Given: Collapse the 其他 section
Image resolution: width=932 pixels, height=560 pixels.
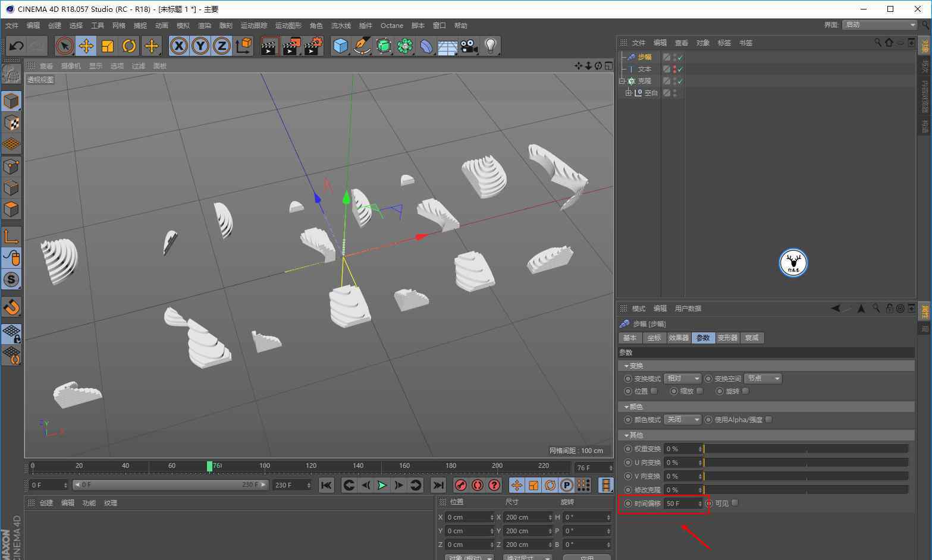Looking at the screenshot, I should 626,435.
